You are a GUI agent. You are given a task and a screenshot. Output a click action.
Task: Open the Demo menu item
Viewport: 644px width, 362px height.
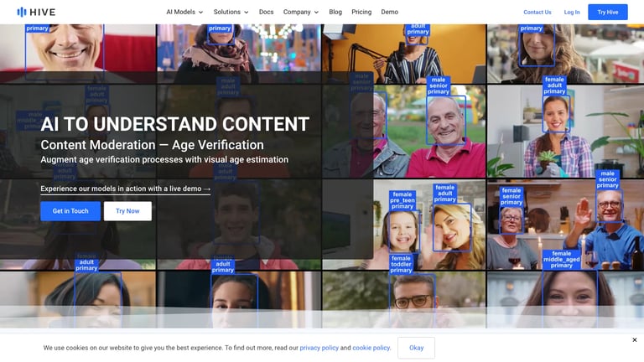tap(389, 12)
